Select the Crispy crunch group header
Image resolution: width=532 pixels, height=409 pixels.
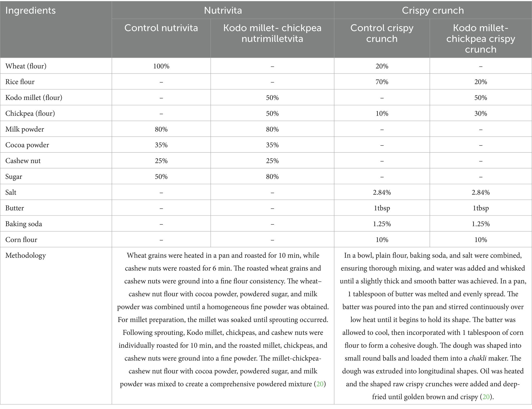click(x=433, y=11)
